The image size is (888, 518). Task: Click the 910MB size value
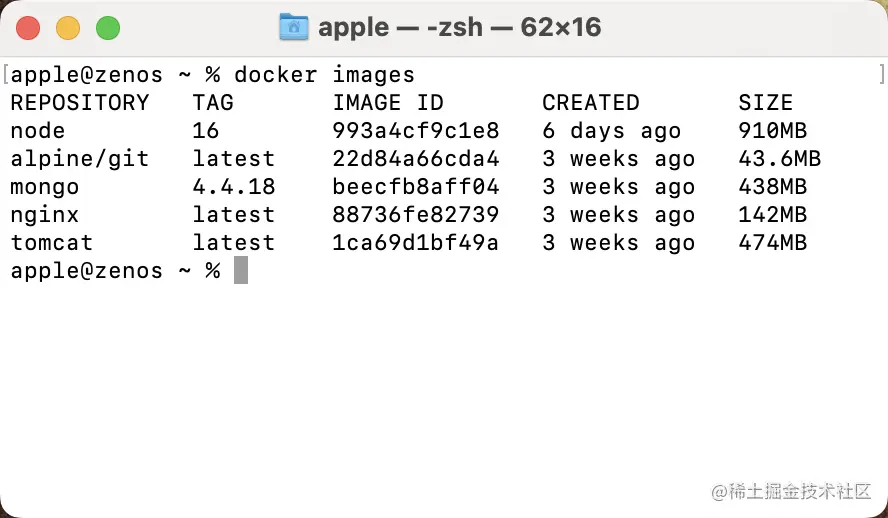pos(772,131)
